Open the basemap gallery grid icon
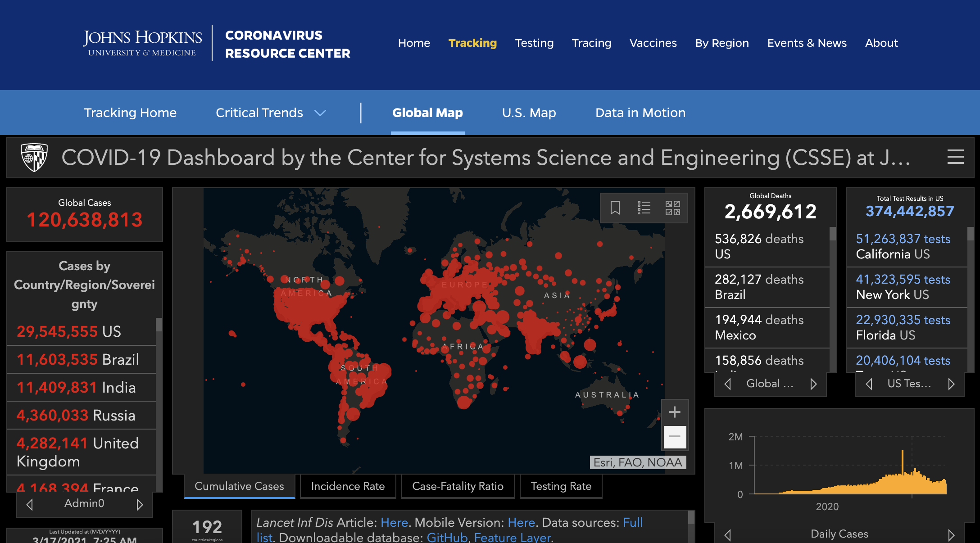980x543 pixels. tap(673, 208)
